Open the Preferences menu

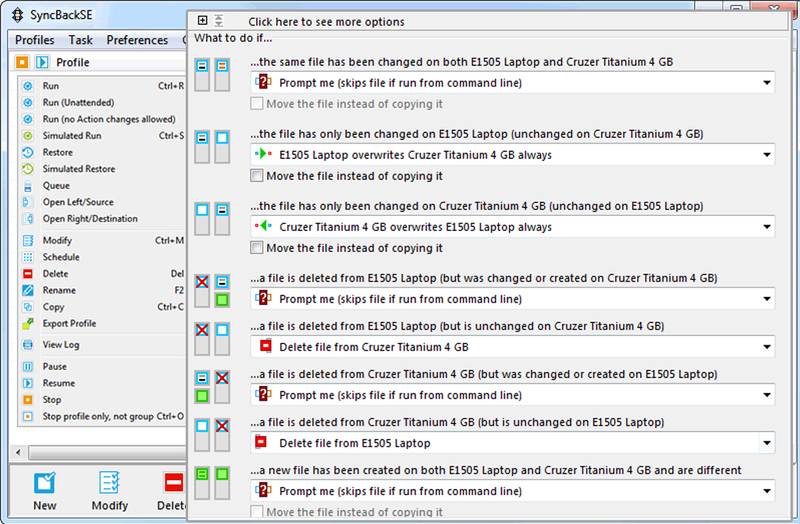(x=137, y=40)
